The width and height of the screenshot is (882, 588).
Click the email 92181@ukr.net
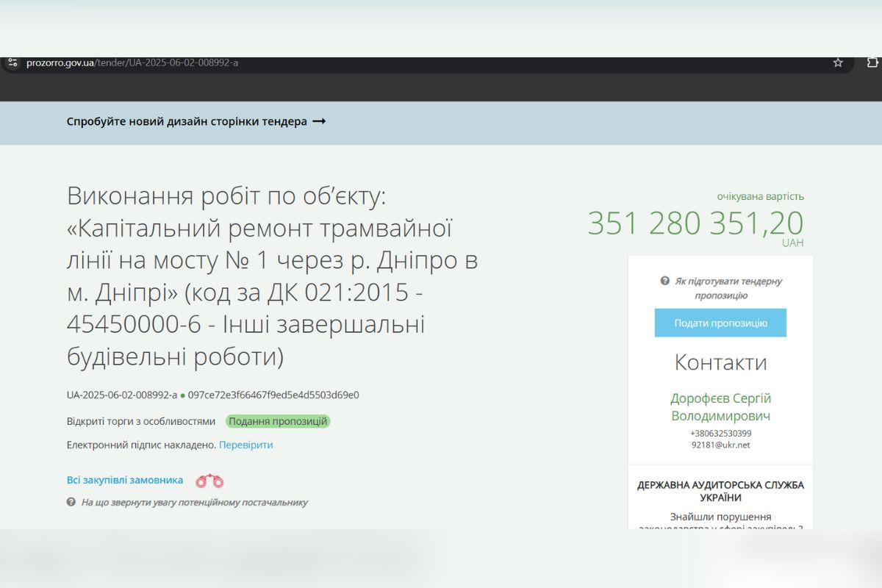coord(720,445)
